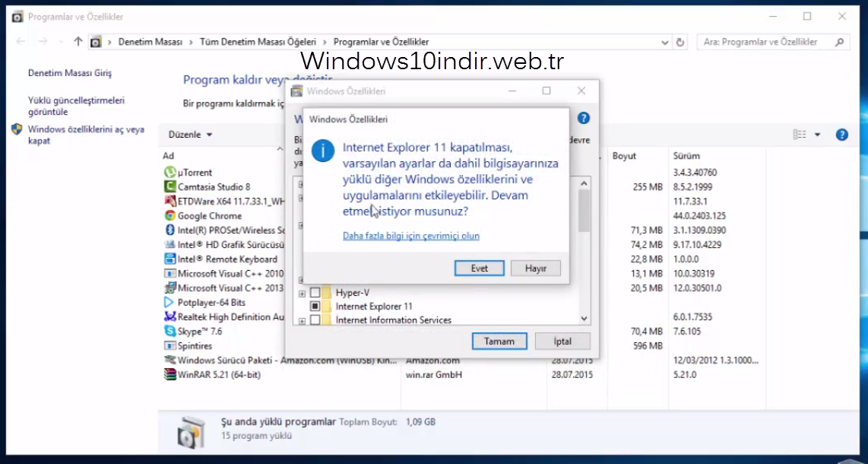Toggle the Internet Information Services checkbox

click(315, 320)
